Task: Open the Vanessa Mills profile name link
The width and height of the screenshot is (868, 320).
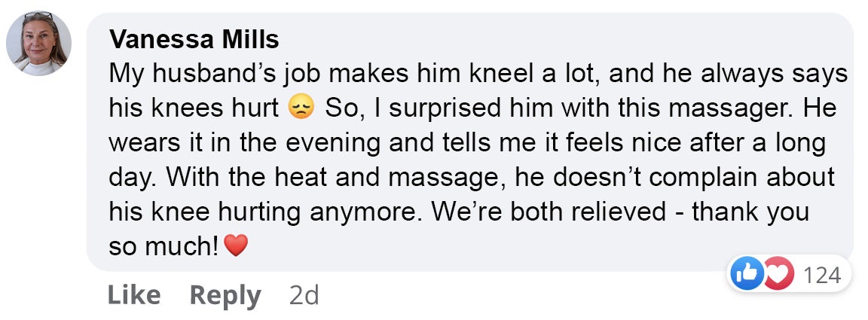Action: tap(194, 39)
